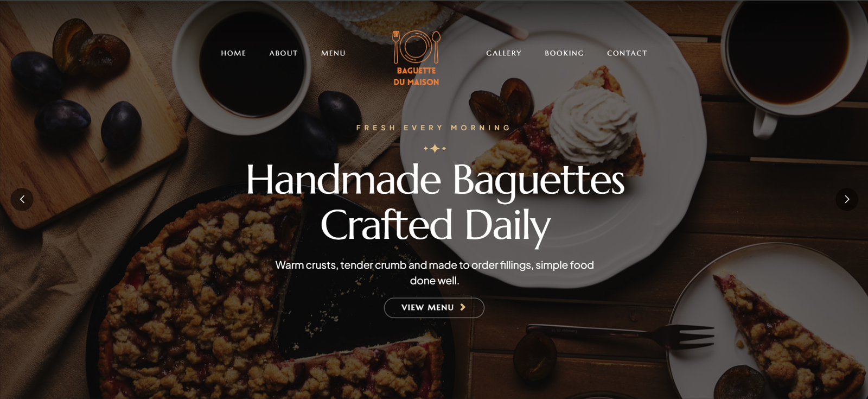Go to the previous slide arrow
This screenshot has width=868, height=399.
22,199
